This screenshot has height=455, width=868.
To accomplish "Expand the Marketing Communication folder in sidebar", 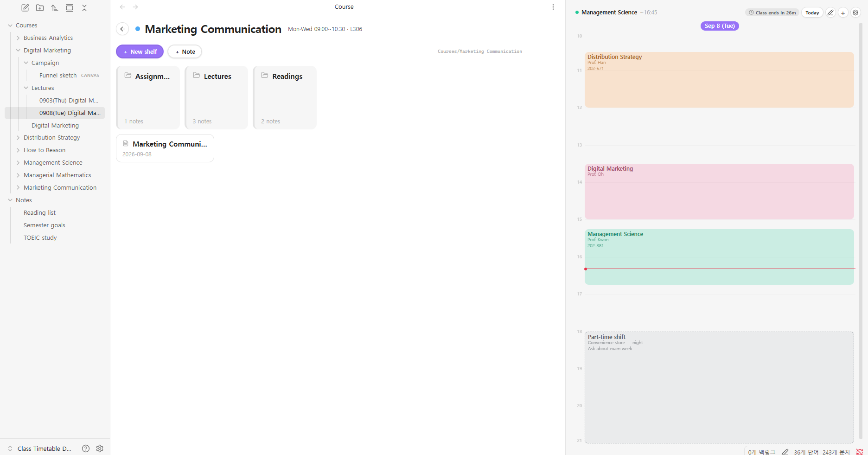I will pos(18,188).
